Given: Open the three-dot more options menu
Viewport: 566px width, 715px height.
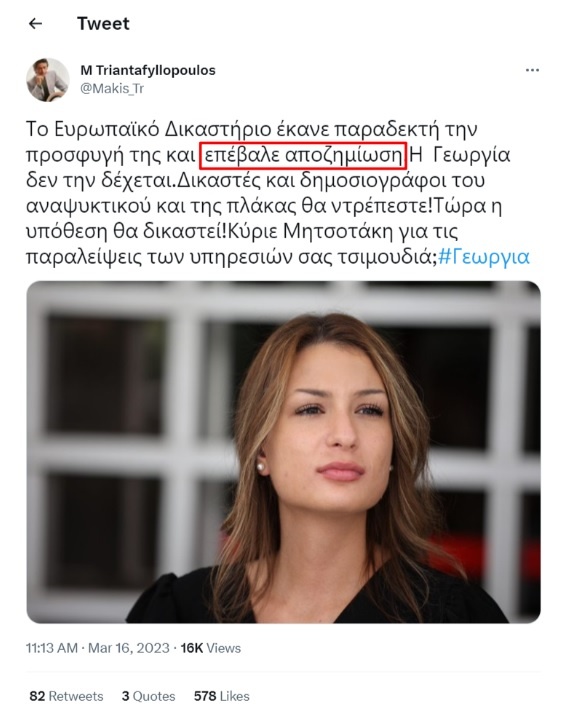Looking at the screenshot, I should point(532,70).
